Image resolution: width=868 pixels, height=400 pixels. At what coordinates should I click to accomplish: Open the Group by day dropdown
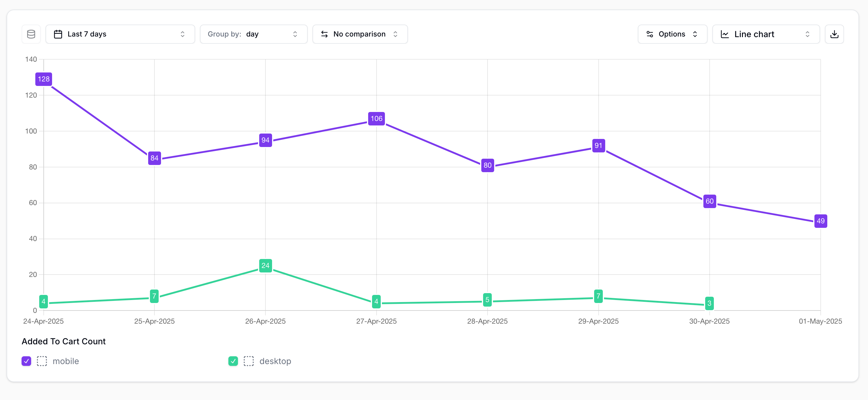(x=254, y=34)
